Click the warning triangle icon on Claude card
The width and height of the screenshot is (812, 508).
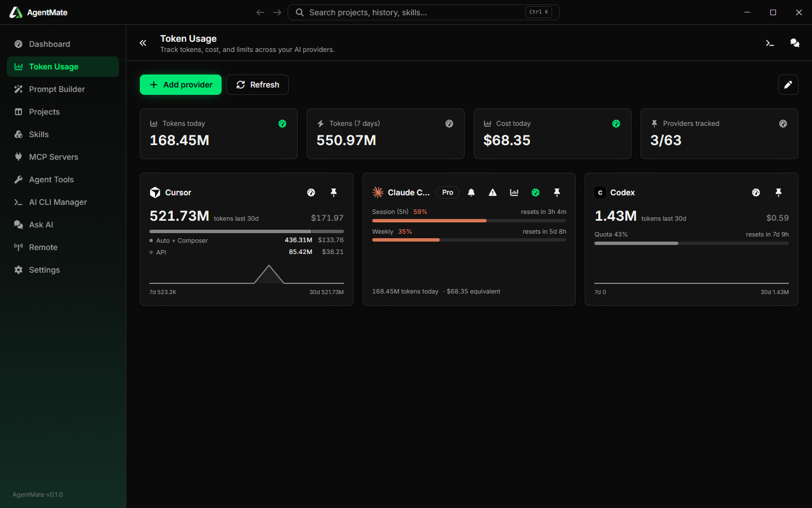pyautogui.click(x=493, y=192)
